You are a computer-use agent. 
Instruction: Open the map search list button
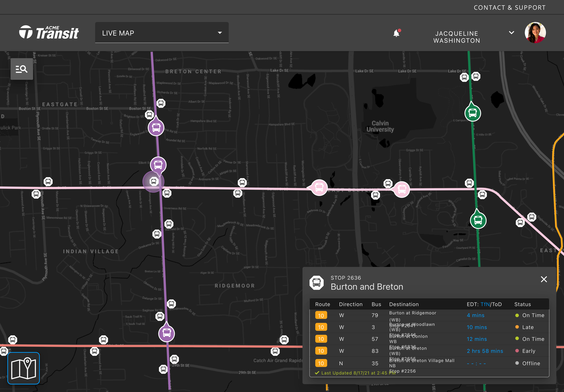pos(22,69)
